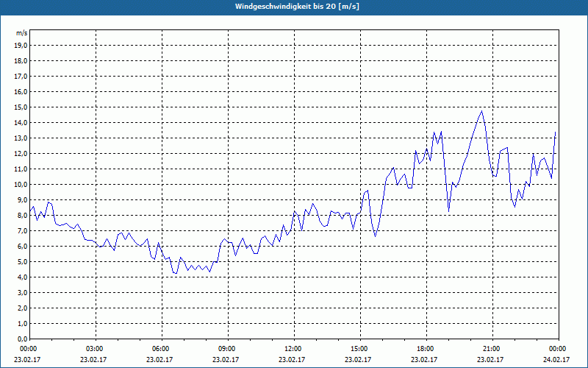Click the '17,0' y-axis value

[x=21, y=77]
